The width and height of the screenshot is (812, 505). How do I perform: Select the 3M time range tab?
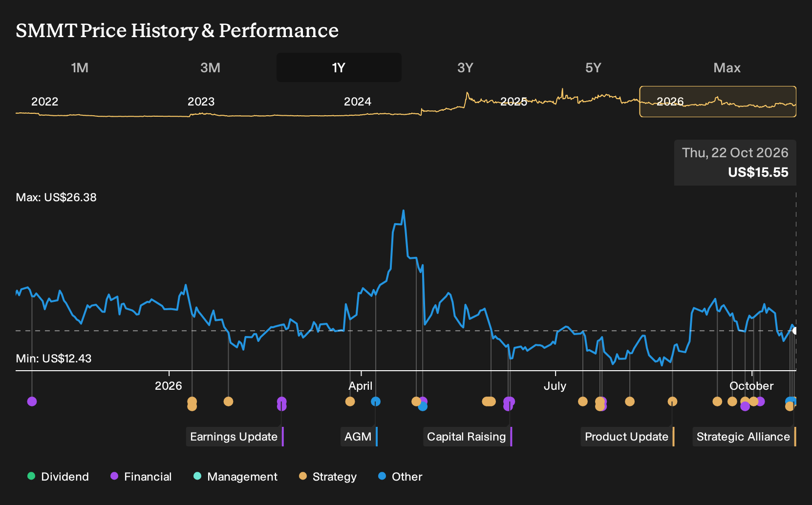coord(210,68)
